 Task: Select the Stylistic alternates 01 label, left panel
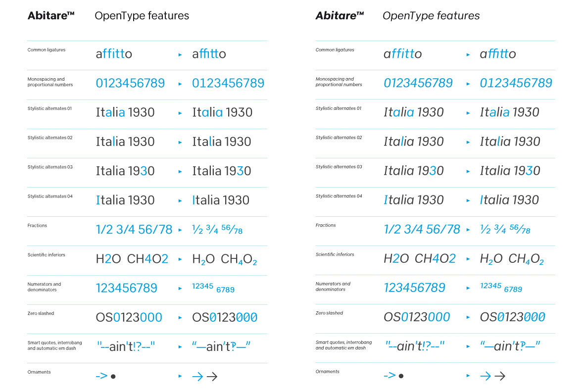[49, 108]
